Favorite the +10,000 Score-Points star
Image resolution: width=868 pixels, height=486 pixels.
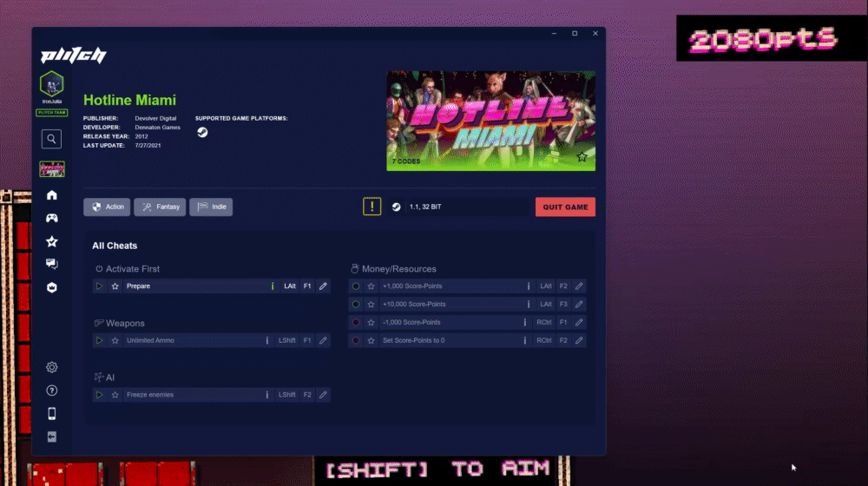click(372, 305)
